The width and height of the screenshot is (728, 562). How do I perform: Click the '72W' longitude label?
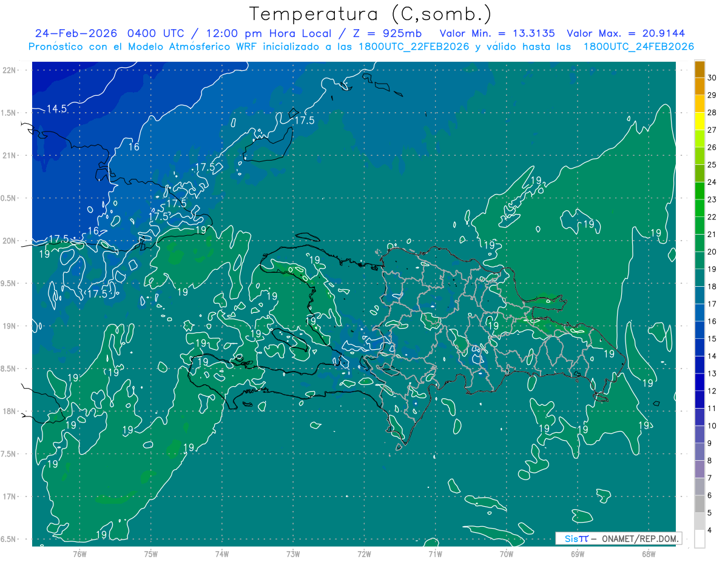pyautogui.click(x=364, y=554)
